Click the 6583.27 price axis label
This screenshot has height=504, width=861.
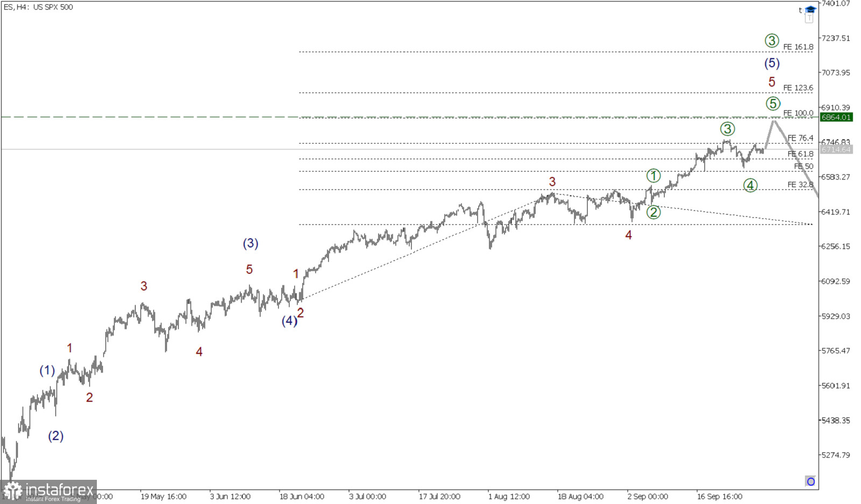(x=836, y=177)
